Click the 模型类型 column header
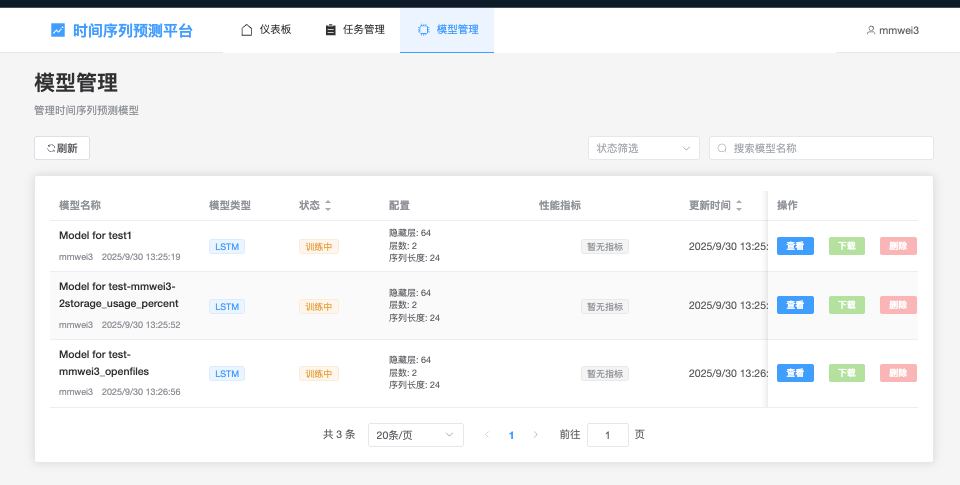Screen dimensions: 960x485 tap(230, 206)
